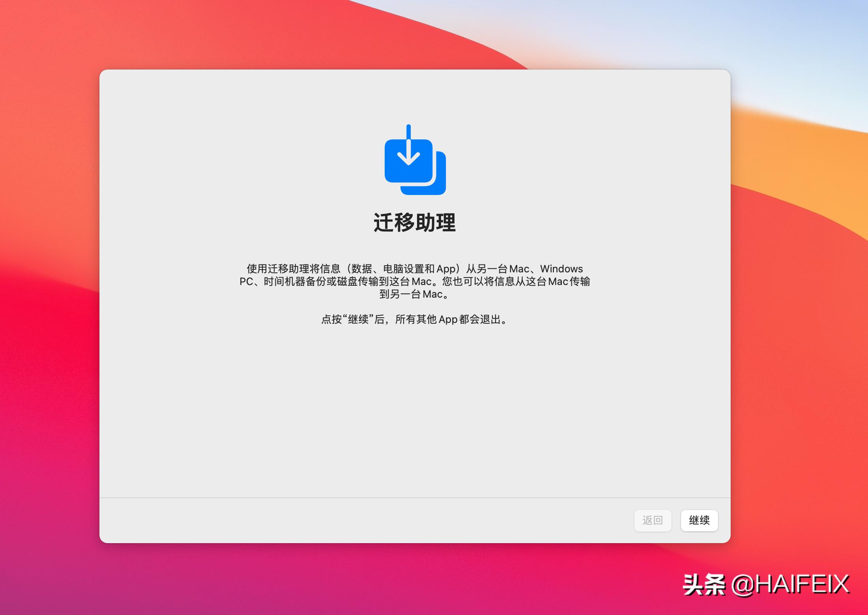Click the white arrow inside the blue square
Viewport: 868px width, 615px height.
click(408, 158)
